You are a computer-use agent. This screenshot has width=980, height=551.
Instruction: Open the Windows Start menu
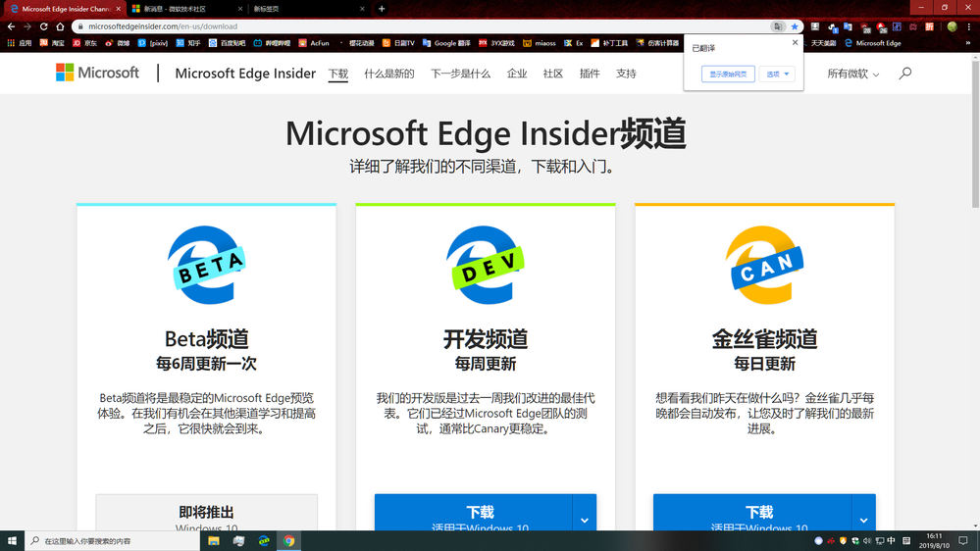point(12,541)
